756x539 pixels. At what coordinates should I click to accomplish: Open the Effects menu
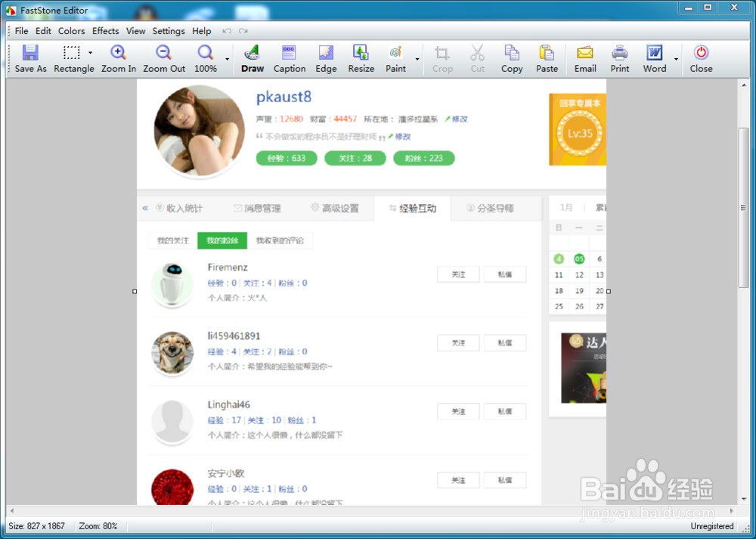pyautogui.click(x=105, y=31)
